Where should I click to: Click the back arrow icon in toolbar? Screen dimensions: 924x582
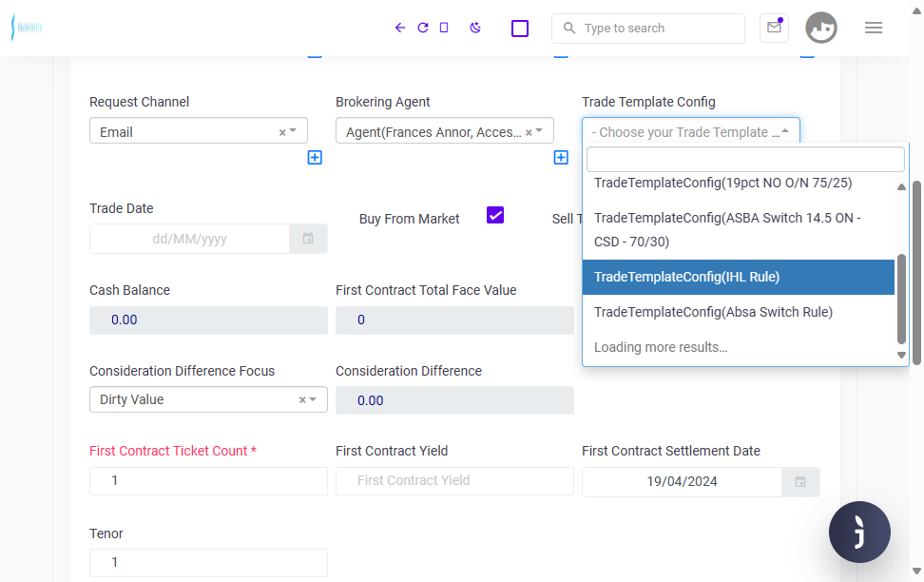pos(400,28)
